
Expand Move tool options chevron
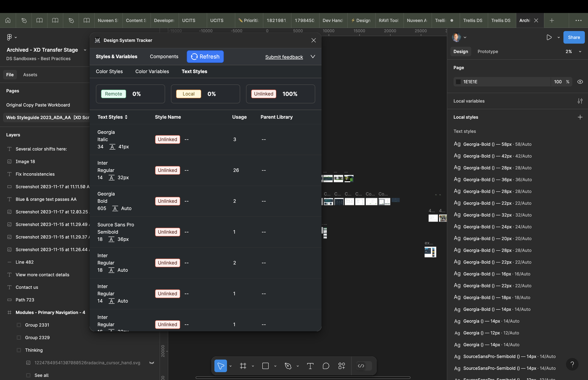[230, 366]
